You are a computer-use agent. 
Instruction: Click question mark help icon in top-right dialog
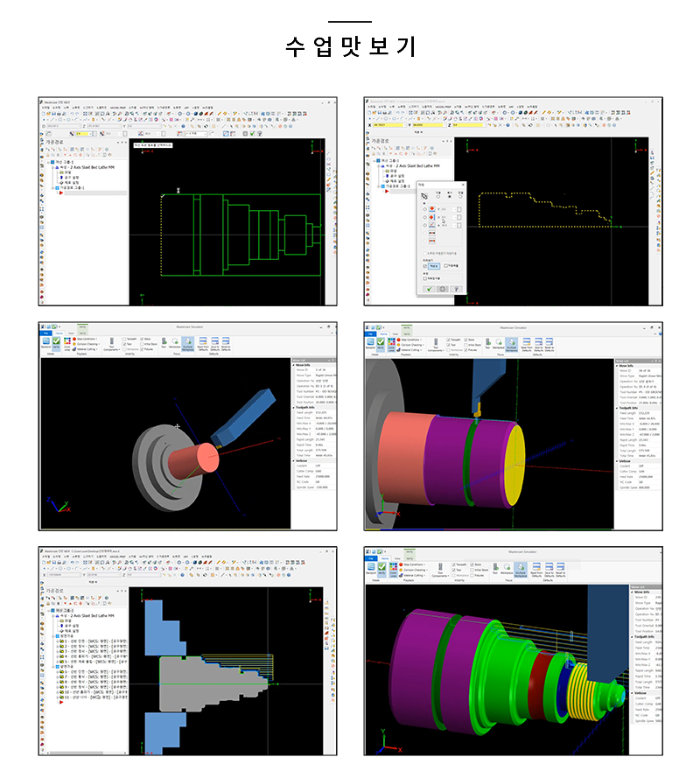click(x=457, y=289)
